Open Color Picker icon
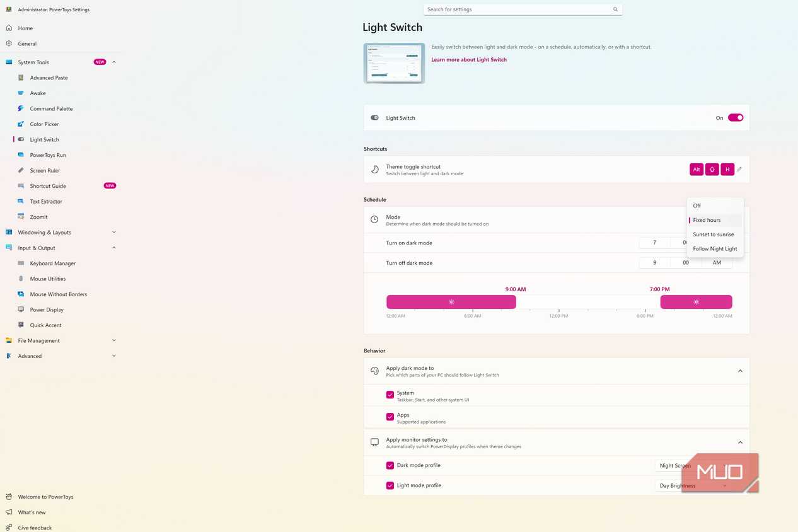The width and height of the screenshot is (798, 532). coord(21,124)
